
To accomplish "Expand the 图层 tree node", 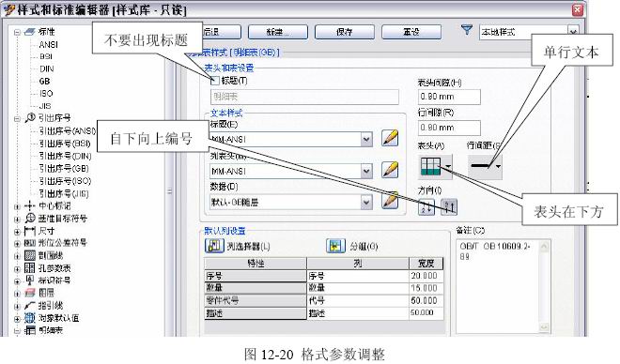I will click(x=17, y=294).
